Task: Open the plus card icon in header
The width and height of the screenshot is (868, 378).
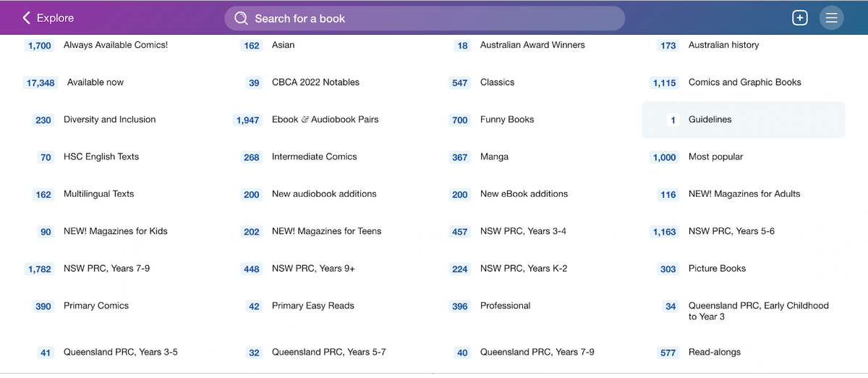Action: [x=799, y=18]
